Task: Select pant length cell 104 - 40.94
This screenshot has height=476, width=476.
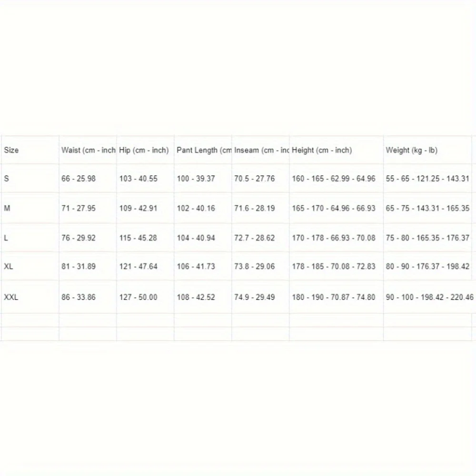Action: click(203, 238)
